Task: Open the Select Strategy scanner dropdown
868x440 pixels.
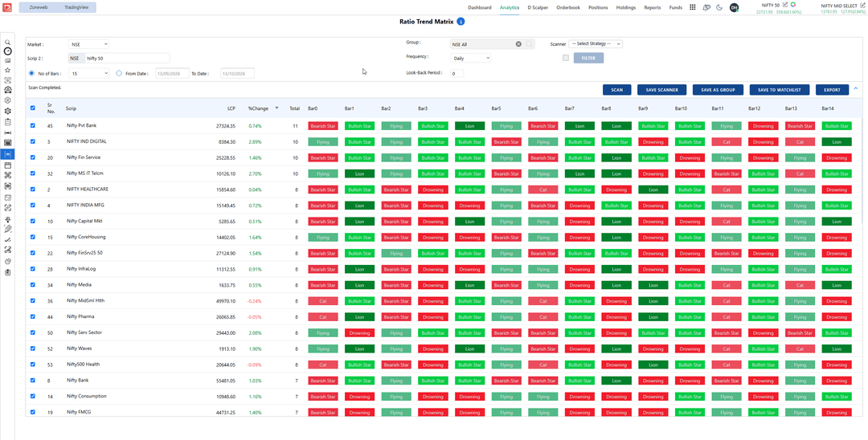Action: (x=596, y=43)
